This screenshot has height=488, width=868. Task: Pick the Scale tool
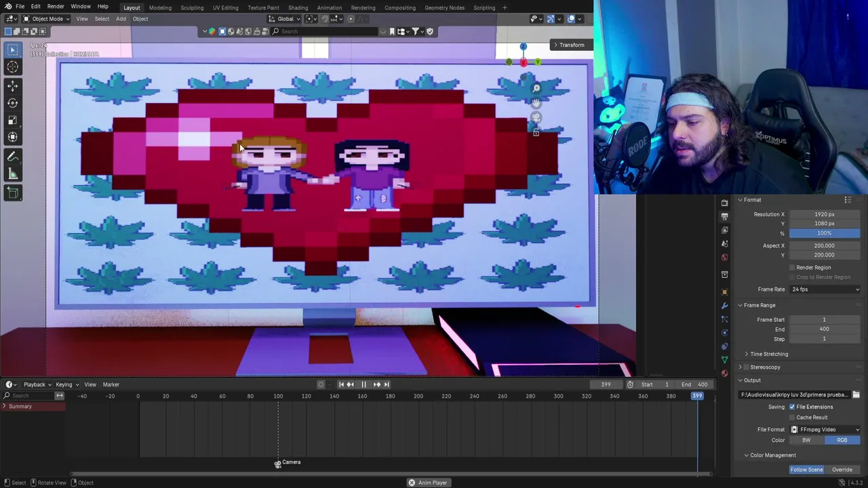pyautogui.click(x=12, y=120)
